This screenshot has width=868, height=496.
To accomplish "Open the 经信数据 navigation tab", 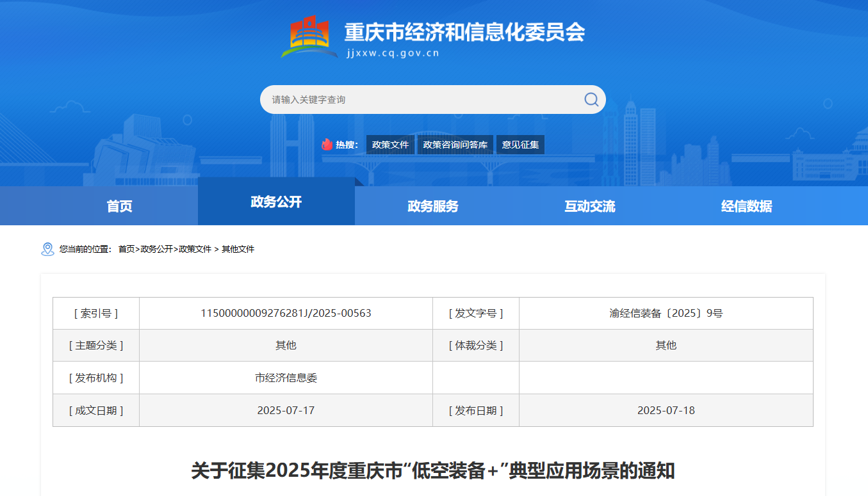I will pyautogui.click(x=746, y=206).
